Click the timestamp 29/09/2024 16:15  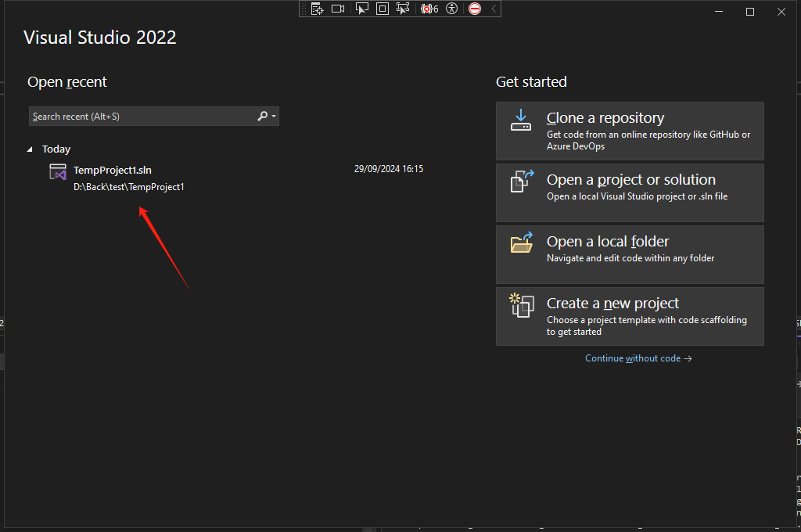click(x=389, y=169)
